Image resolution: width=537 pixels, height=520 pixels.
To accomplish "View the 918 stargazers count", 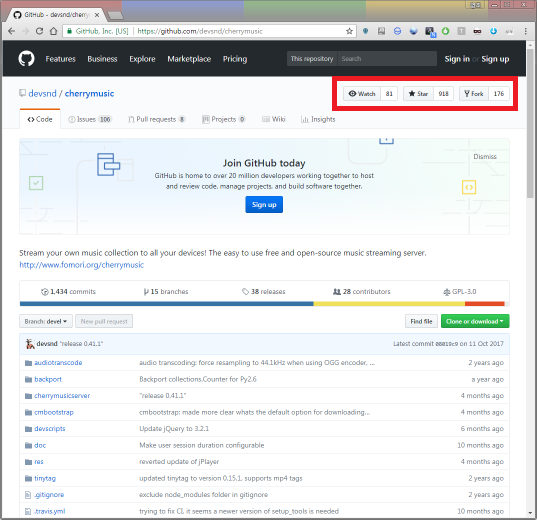I will tap(443, 94).
